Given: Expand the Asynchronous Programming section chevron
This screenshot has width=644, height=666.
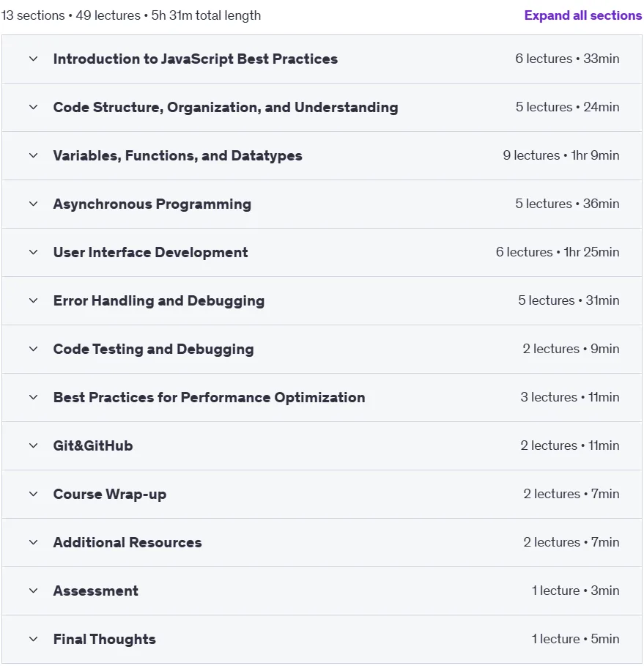Looking at the screenshot, I should [x=33, y=204].
